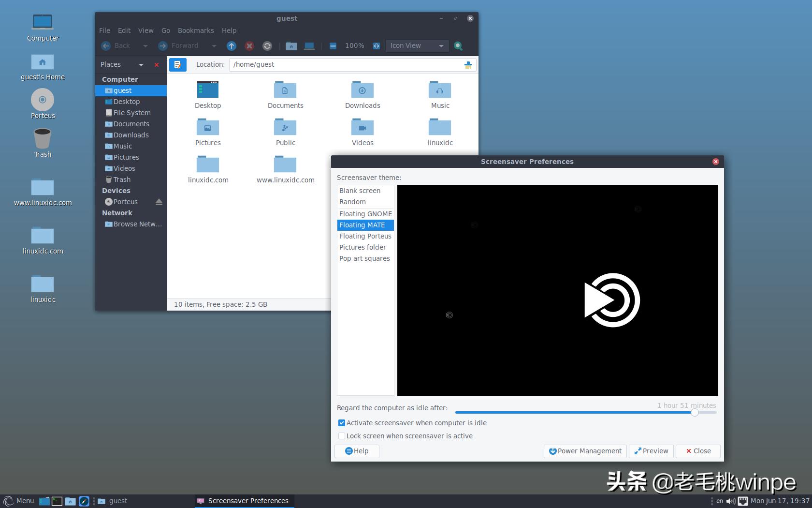Open the web browser from the taskbar

pyautogui.click(x=83, y=501)
